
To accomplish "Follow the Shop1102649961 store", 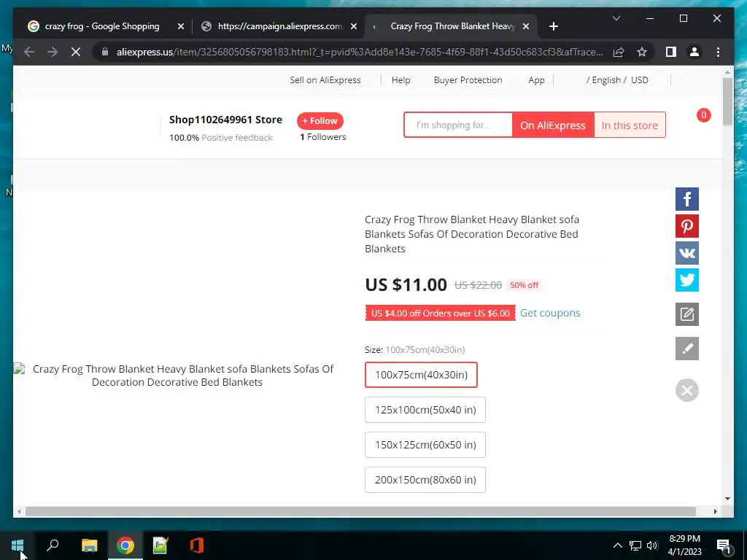I will [x=320, y=121].
